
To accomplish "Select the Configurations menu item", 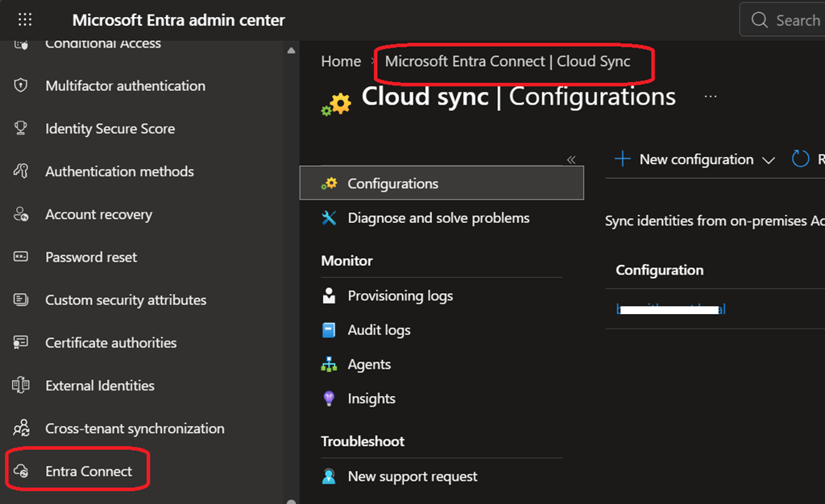I will tap(442, 183).
